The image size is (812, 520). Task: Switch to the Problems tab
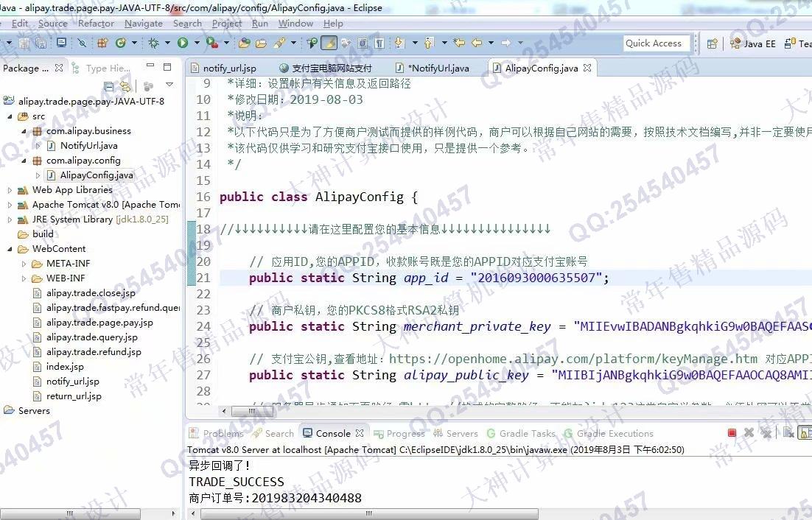point(217,434)
